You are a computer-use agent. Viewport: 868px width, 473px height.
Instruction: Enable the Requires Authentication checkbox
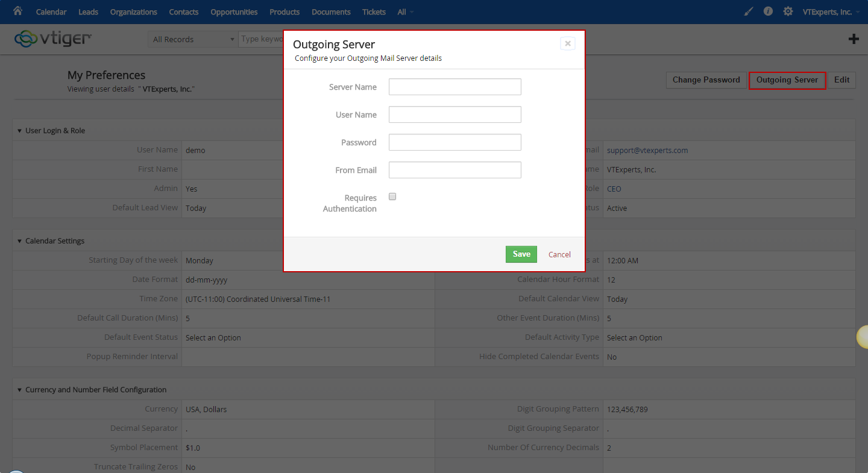392,197
